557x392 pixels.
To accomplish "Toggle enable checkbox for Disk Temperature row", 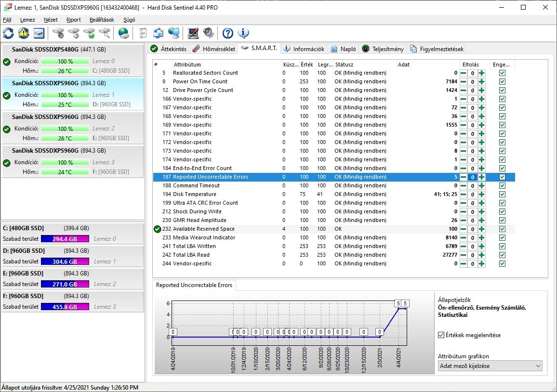I will tap(502, 194).
